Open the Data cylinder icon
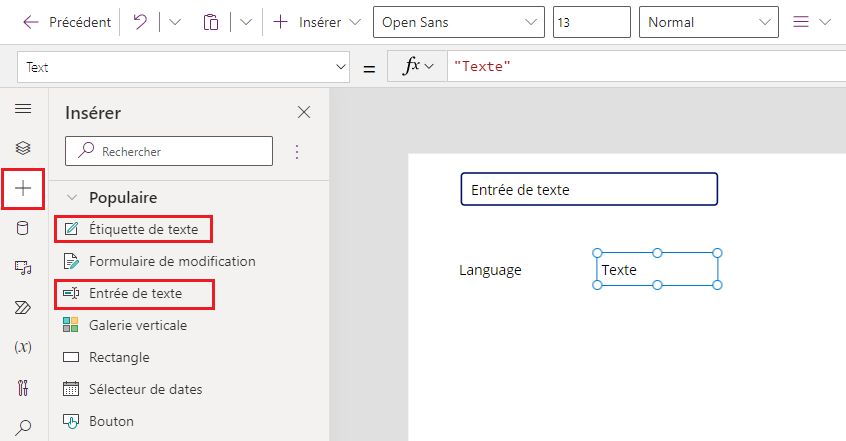 (23, 229)
